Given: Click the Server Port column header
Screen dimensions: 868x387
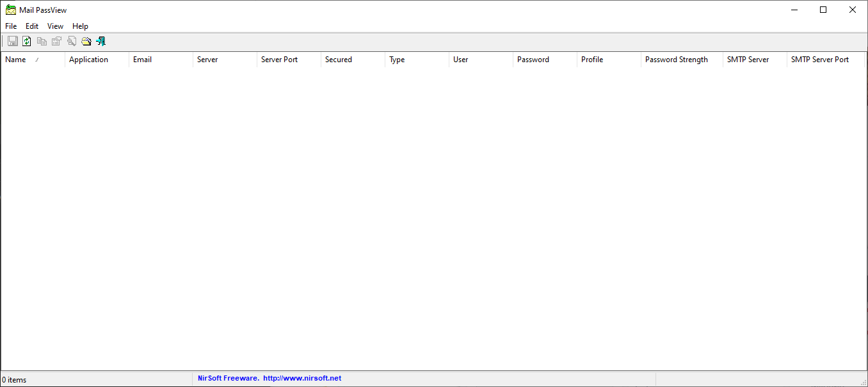Looking at the screenshot, I should (279, 60).
